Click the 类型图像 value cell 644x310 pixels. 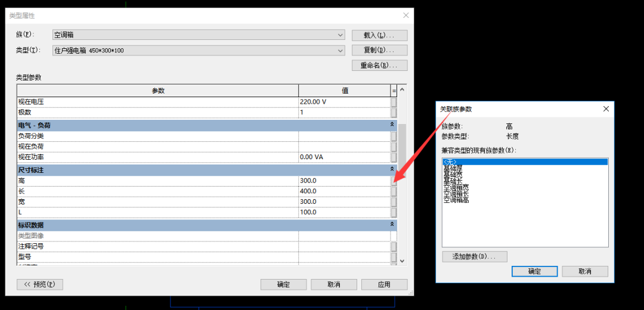345,236
